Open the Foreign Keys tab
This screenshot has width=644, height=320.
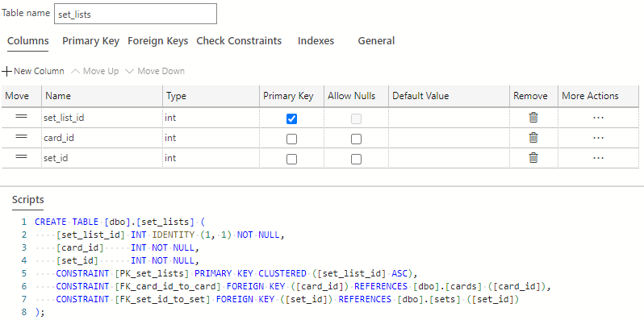coord(157,41)
